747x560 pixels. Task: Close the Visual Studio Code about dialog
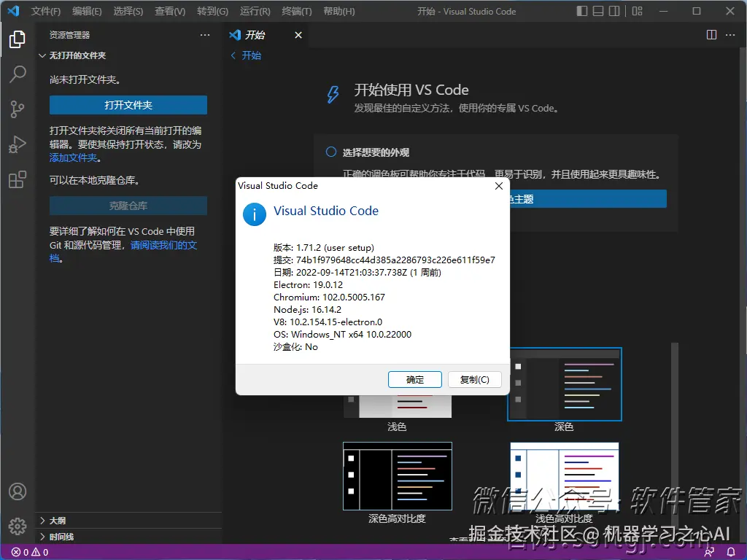(499, 186)
